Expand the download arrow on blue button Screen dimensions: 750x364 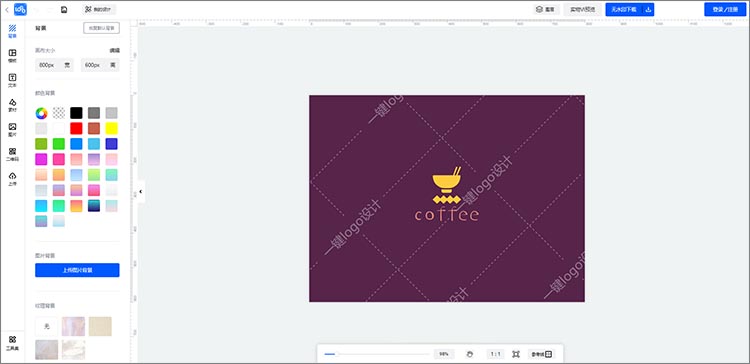(x=648, y=10)
